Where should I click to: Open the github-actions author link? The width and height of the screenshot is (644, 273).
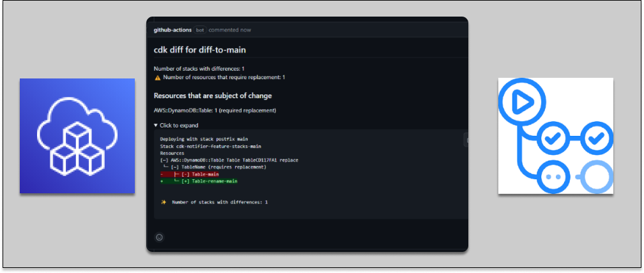pyautogui.click(x=172, y=30)
